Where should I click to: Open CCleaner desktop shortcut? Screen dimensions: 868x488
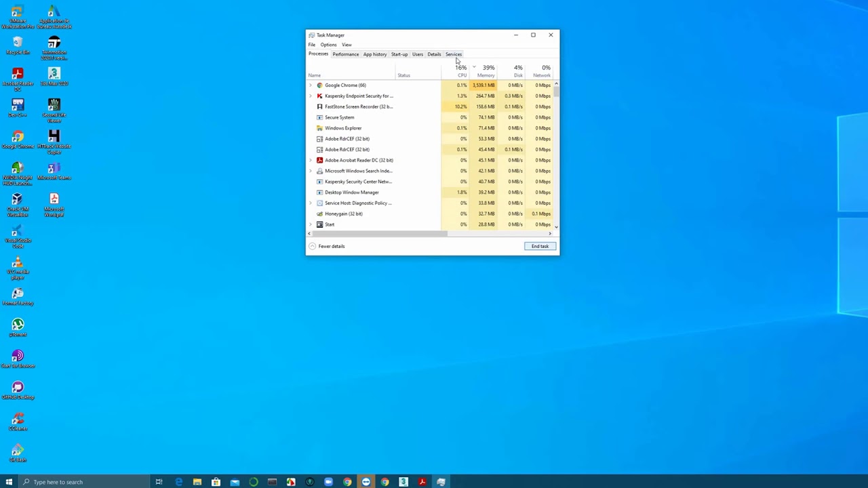coord(18,421)
